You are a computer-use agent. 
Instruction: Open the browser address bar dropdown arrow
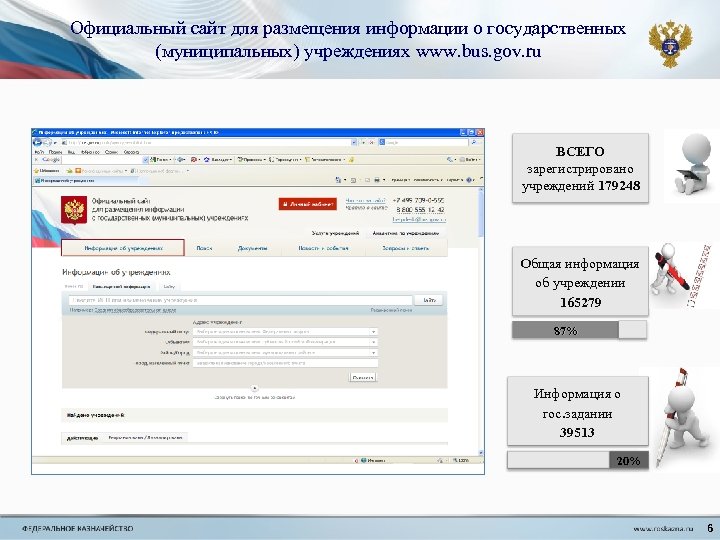pyautogui.click(x=354, y=142)
